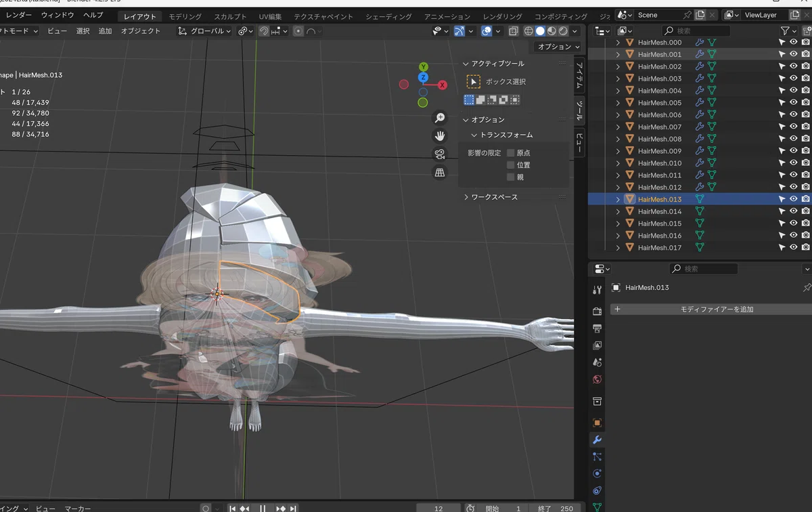Toggle the viewport X-ray mode button
The width and height of the screenshot is (812, 512).
[514, 31]
